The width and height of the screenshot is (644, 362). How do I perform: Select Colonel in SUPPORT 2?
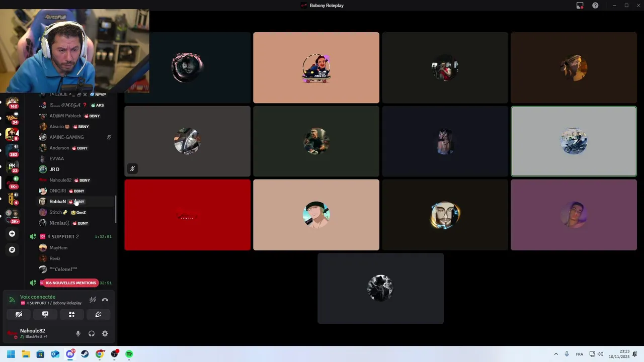tap(74, 269)
